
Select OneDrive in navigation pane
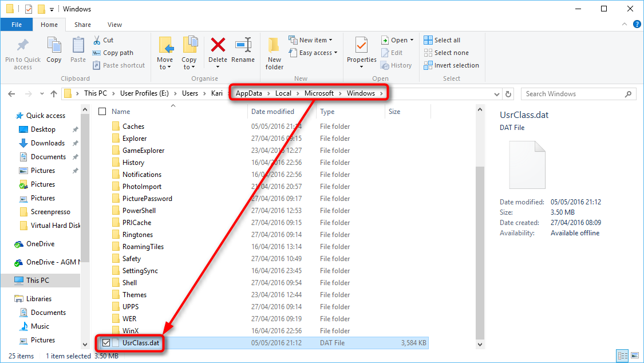pos(40,244)
